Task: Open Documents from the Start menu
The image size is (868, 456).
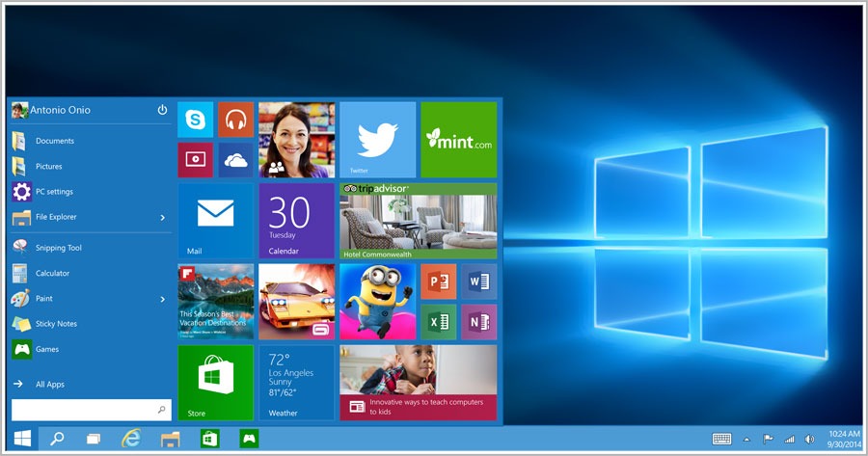Action: click(55, 141)
